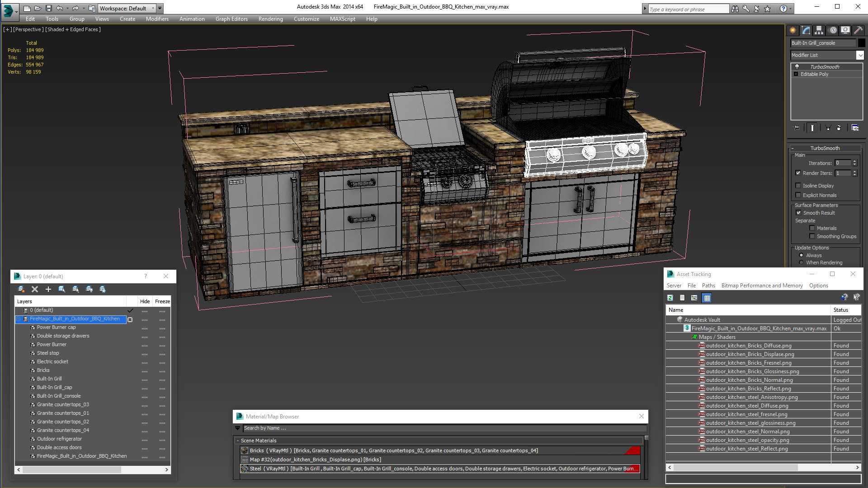Click the Hide column header

[145, 301]
